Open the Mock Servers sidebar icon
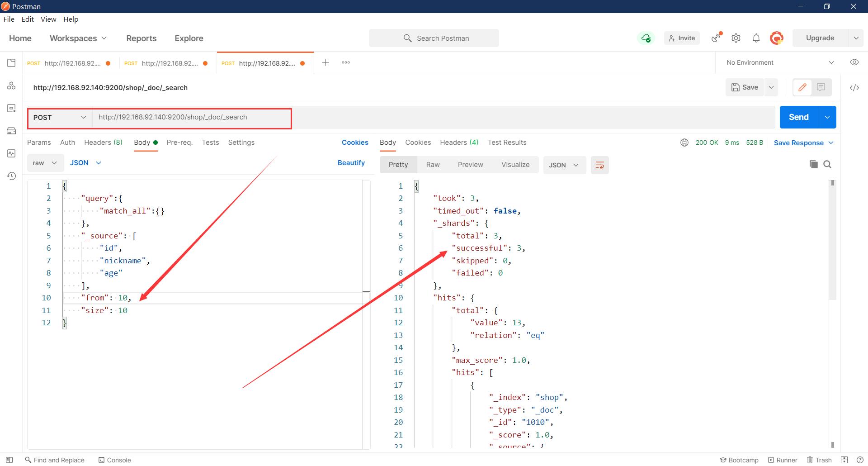868x466 pixels. click(11, 131)
